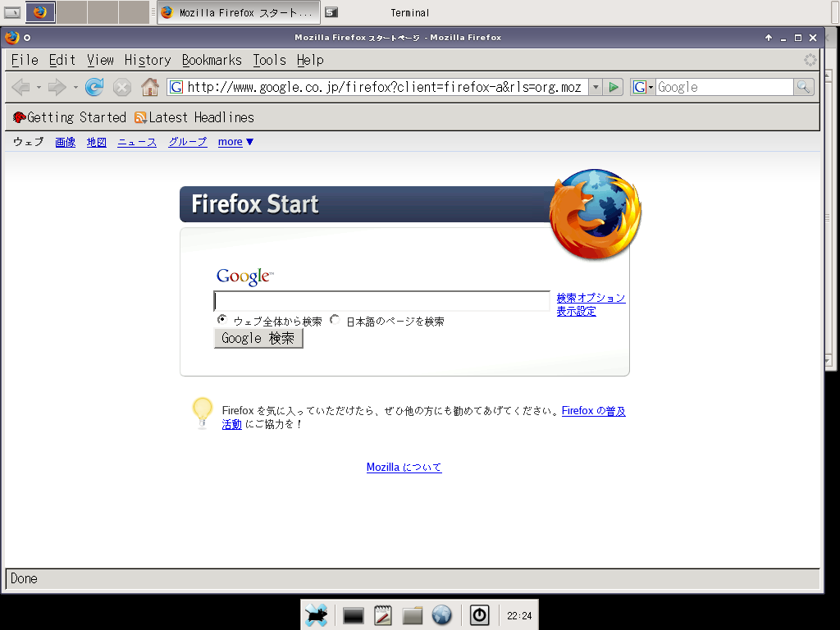Shade window with titlebar up arrow
Image resolution: width=840 pixels, height=630 pixels.
point(768,38)
